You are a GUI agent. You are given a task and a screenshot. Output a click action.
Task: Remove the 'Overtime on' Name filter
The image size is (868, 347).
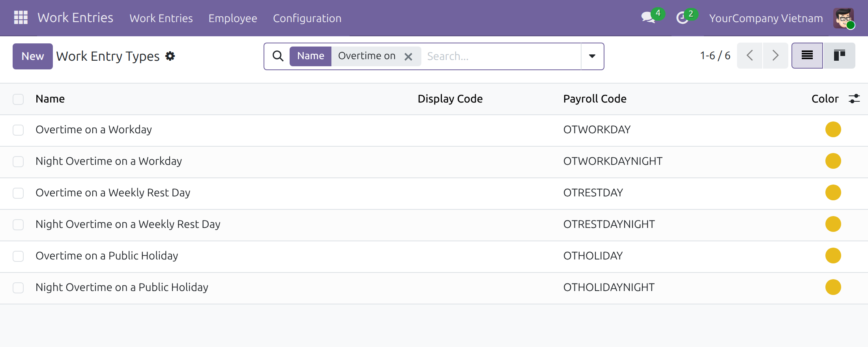pyautogui.click(x=408, y=56)
